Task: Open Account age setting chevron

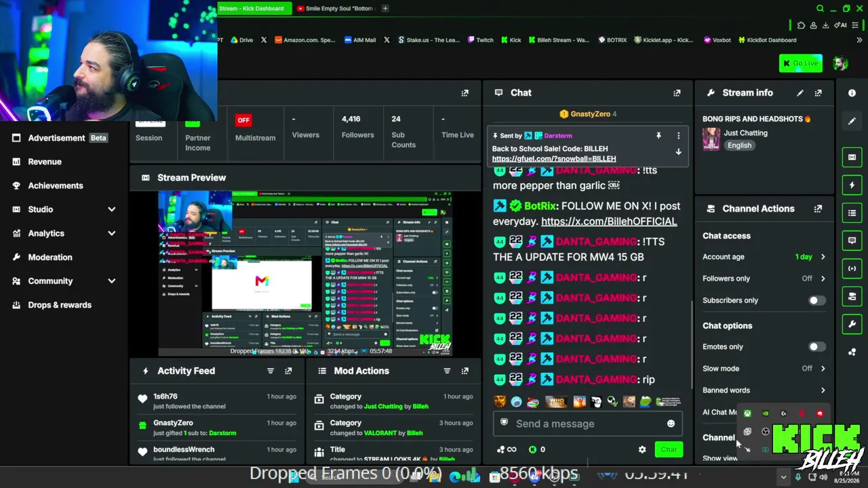Action: click(823, 257)
